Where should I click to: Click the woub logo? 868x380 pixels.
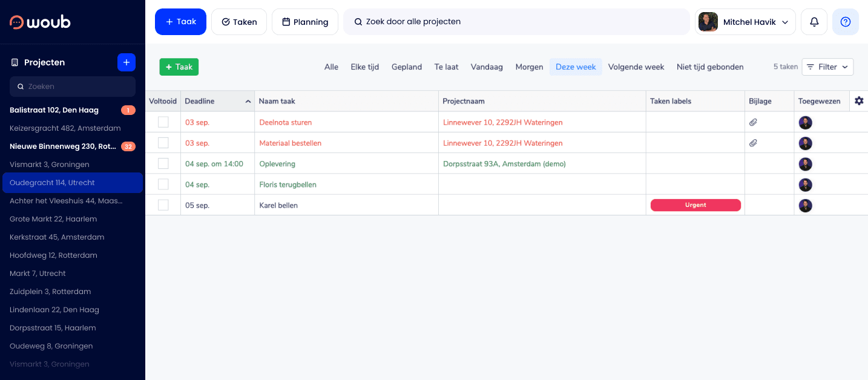[40, 22]
